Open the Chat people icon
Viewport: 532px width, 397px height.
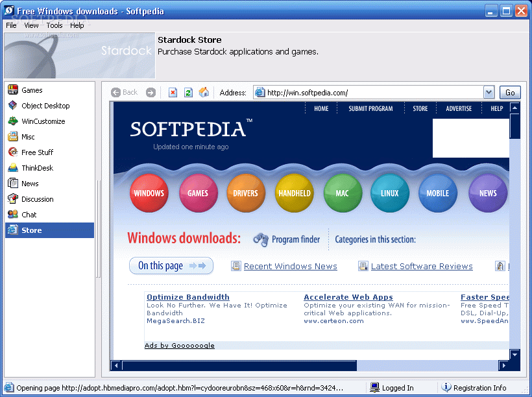13,215
